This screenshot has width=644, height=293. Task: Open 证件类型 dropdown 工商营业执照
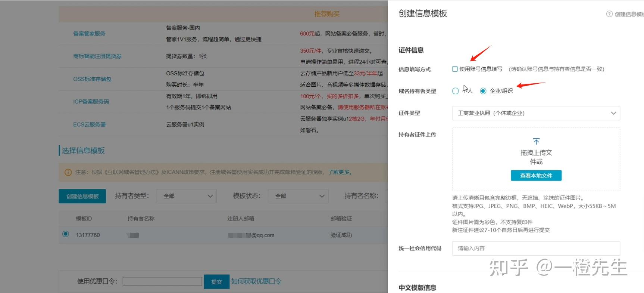click(x=536, y=113)
